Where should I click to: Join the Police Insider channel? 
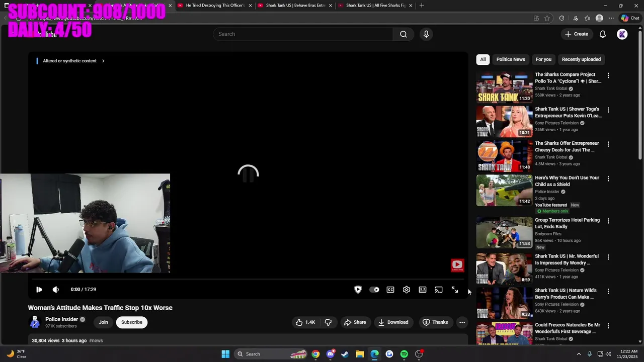103,322
